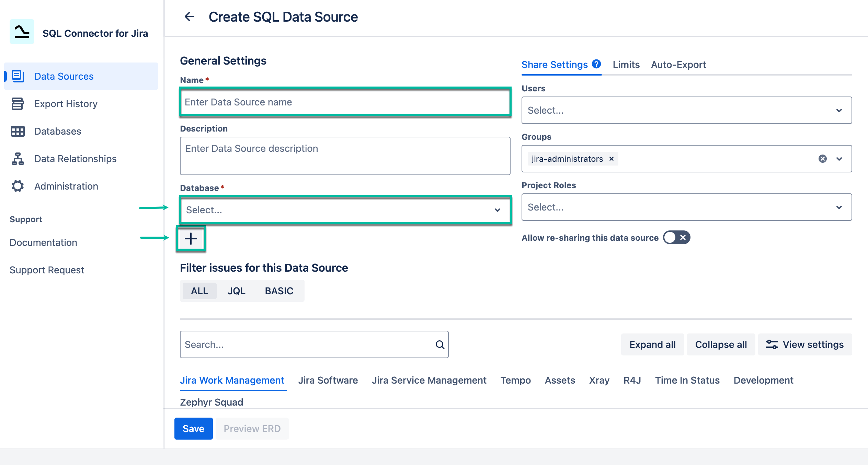
Task: Select the JQL filter option
Action: 237,291
